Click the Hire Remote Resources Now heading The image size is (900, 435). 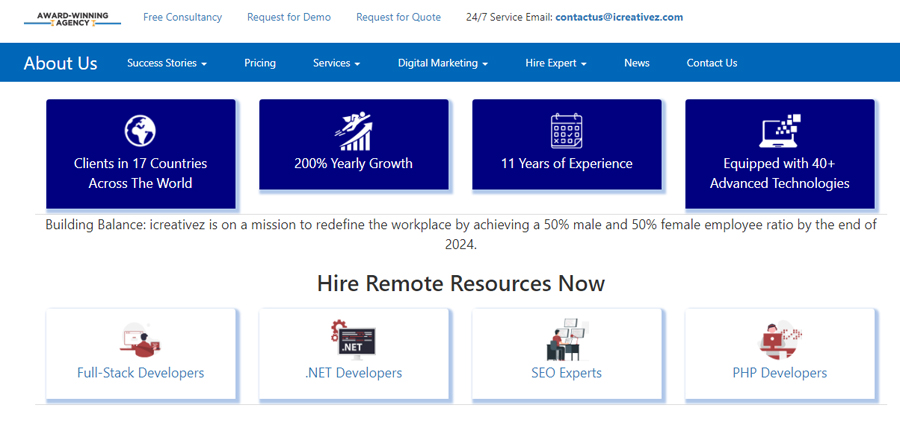461,283
